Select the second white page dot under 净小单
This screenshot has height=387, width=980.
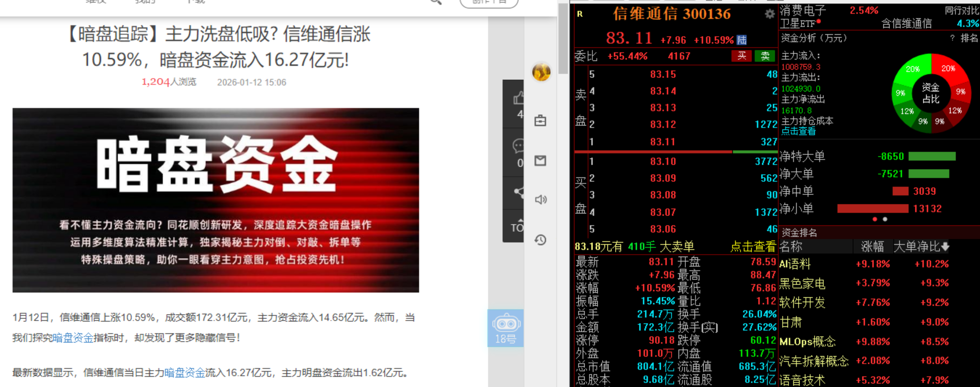(x=885, y=219)
